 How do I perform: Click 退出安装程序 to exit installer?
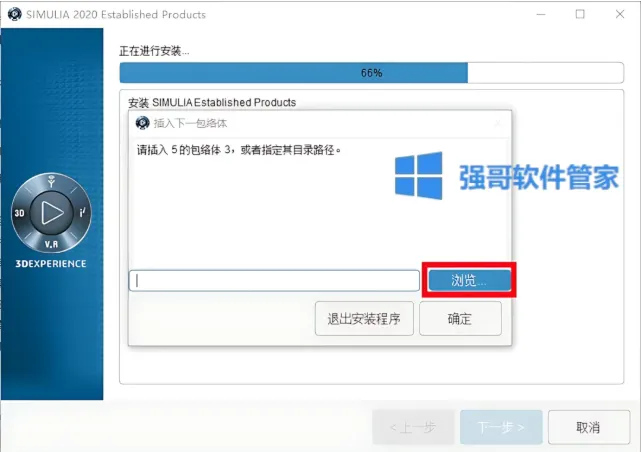coord(364,318)
